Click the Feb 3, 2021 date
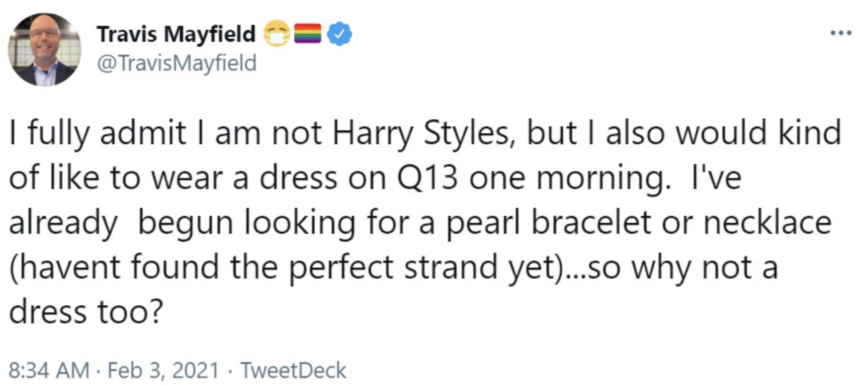The height and width of the screenshot is (386, 868). click(x=163, y=371)
